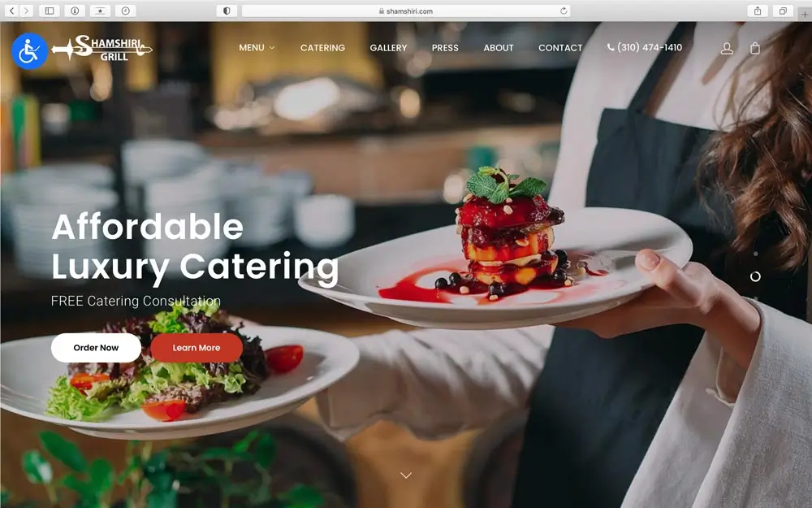Click Safari's privacy shield icon

point(227,11)
